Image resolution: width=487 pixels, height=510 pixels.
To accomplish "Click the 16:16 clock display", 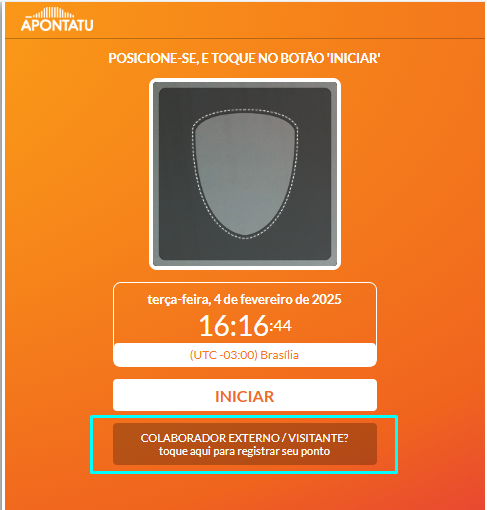I will (x=234, y=326).
